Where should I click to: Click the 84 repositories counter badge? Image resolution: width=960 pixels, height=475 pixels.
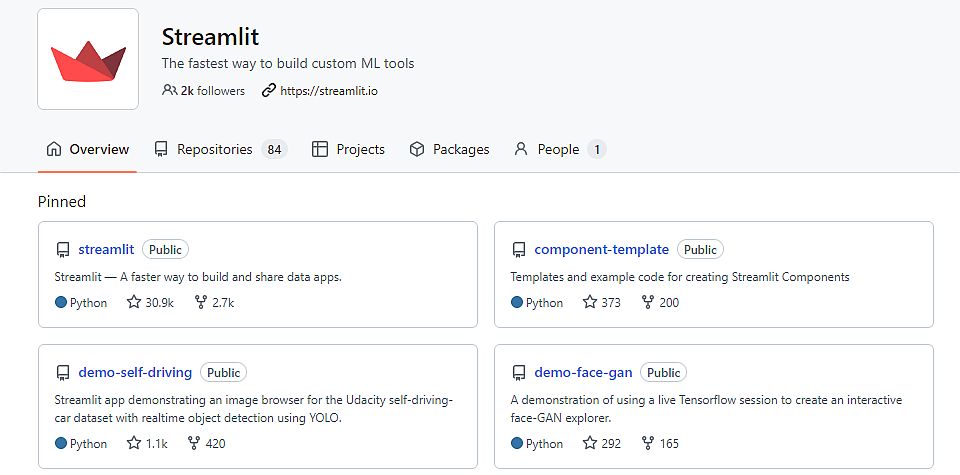(274, 149)
